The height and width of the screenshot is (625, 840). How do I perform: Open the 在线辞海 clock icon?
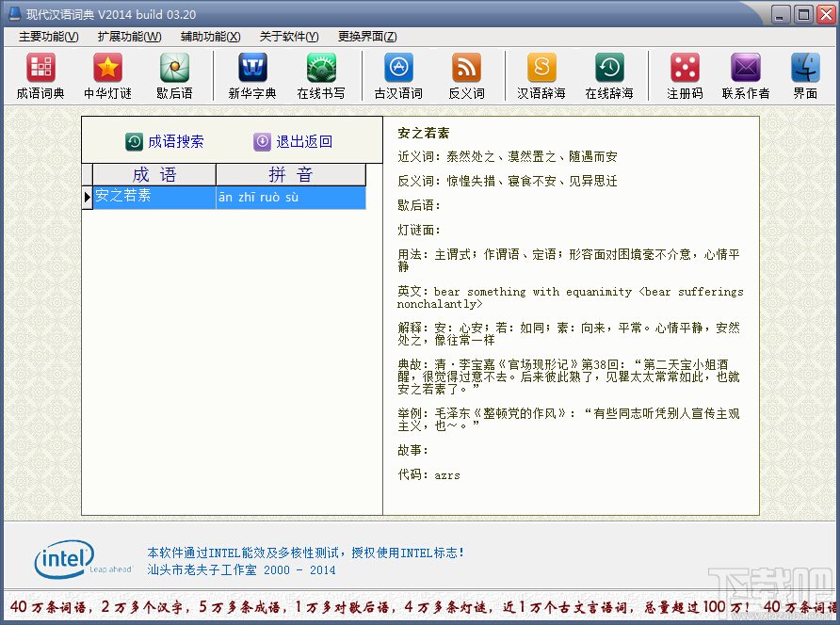(609, 76)
